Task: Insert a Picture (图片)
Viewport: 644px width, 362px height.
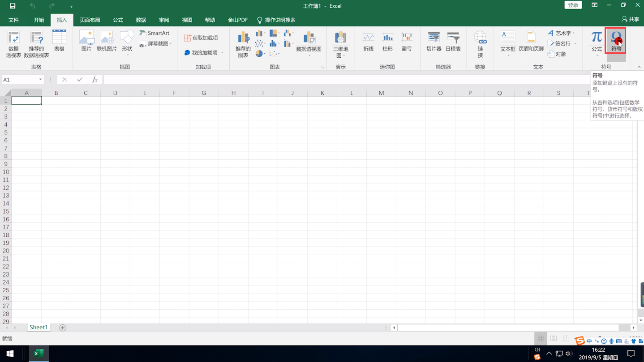Action: [x=86, y=41]
